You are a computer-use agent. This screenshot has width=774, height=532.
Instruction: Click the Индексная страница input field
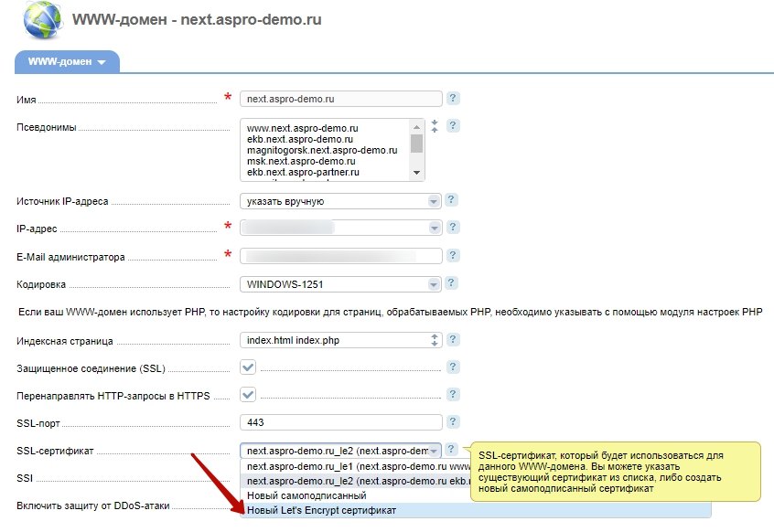coord(340,340)
